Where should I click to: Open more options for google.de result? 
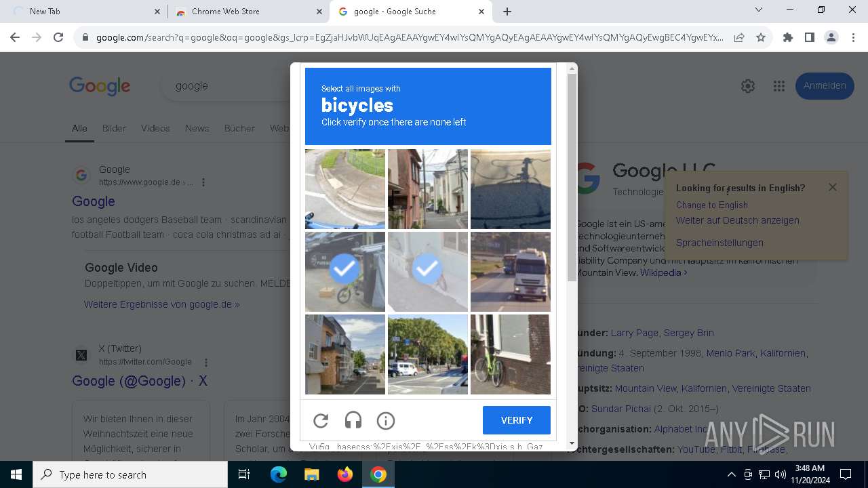click(x=203, y=182)
